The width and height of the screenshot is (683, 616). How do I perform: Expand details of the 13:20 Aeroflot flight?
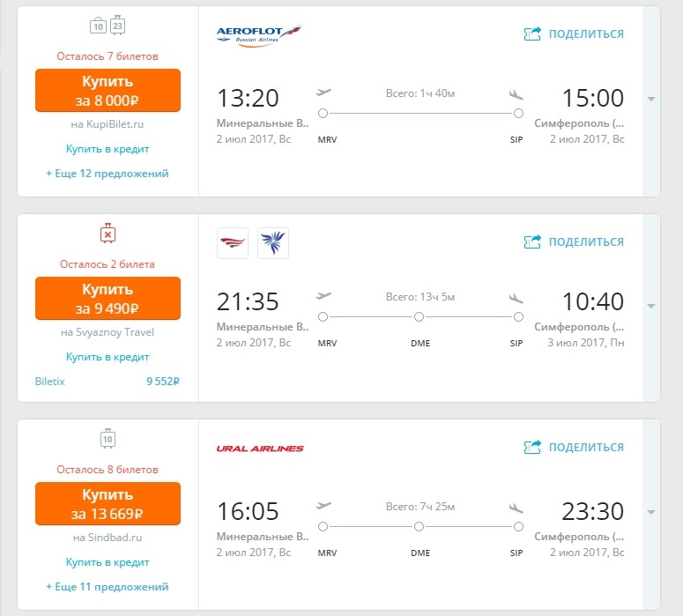[x=651, y=99]
